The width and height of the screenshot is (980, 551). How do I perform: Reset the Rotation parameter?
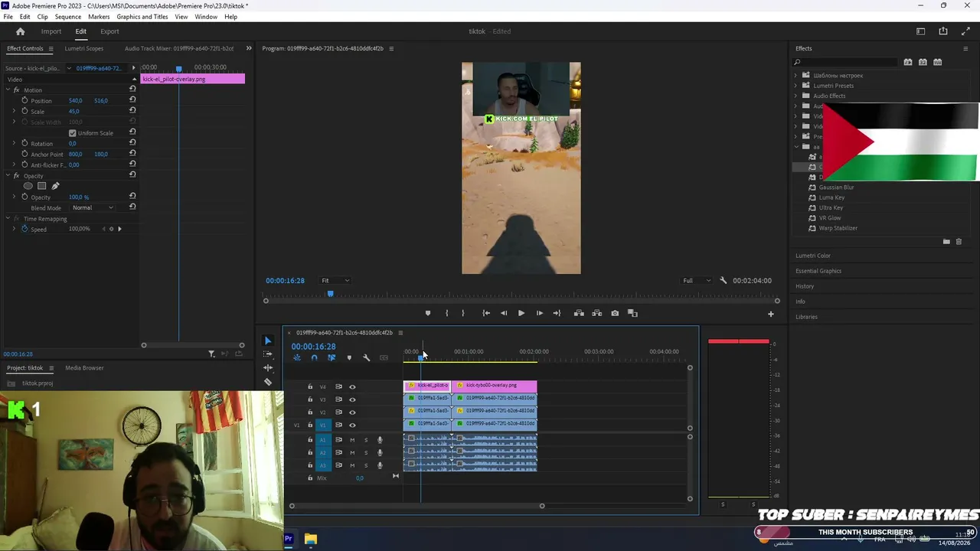tap(132, 143)
